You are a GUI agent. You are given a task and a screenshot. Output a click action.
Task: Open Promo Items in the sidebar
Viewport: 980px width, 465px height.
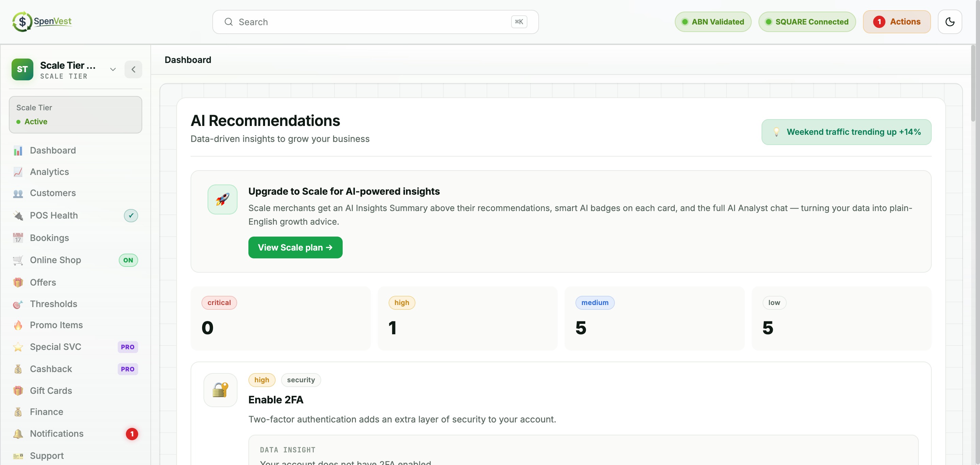tap(75, 325)
